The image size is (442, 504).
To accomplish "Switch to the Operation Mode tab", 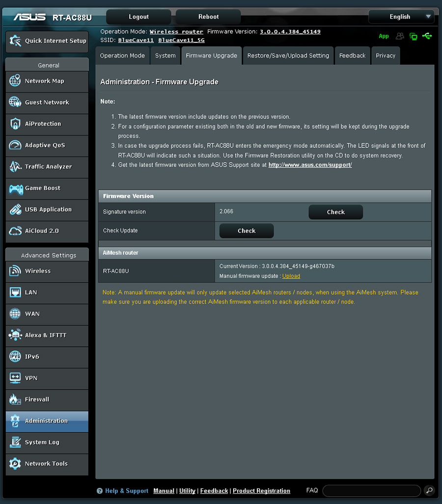I will pyautogui.click(x=122, y=56).
